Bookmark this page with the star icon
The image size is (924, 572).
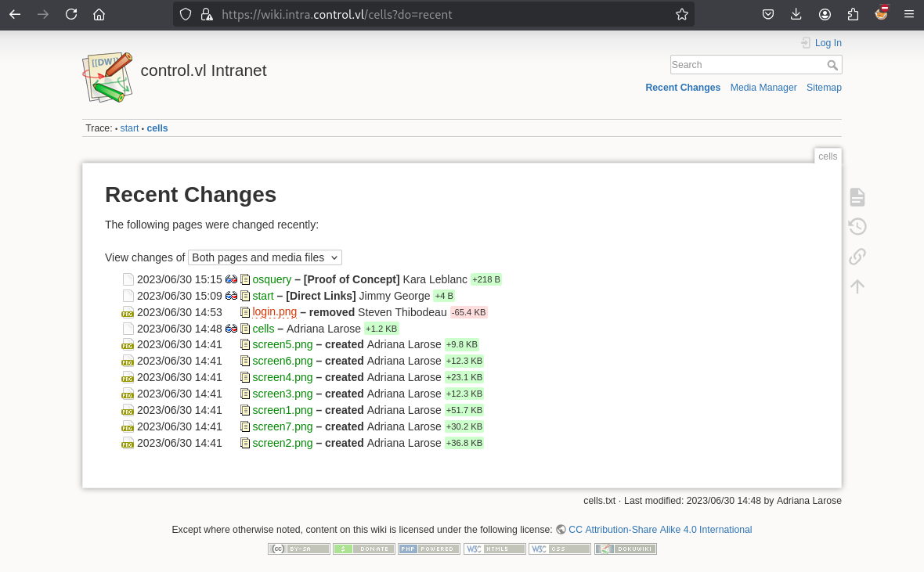click(x=682, y=14)
